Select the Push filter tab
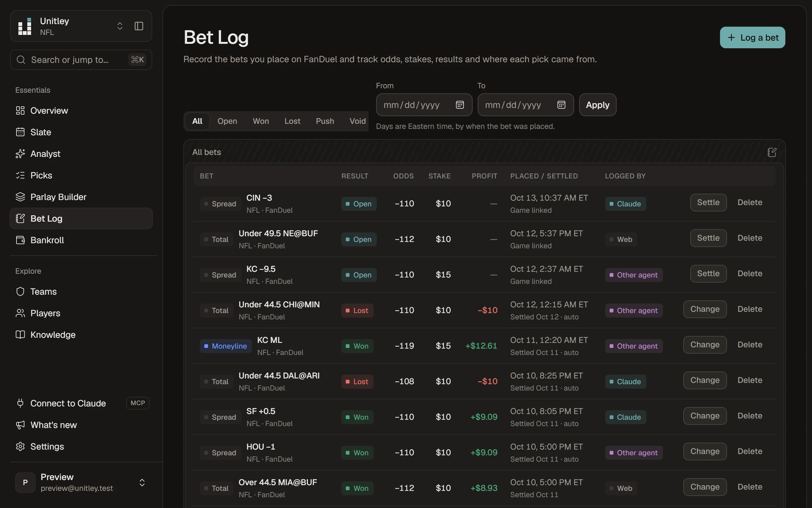812x508 pixels. pyautogui.click(x=325, y=121)
